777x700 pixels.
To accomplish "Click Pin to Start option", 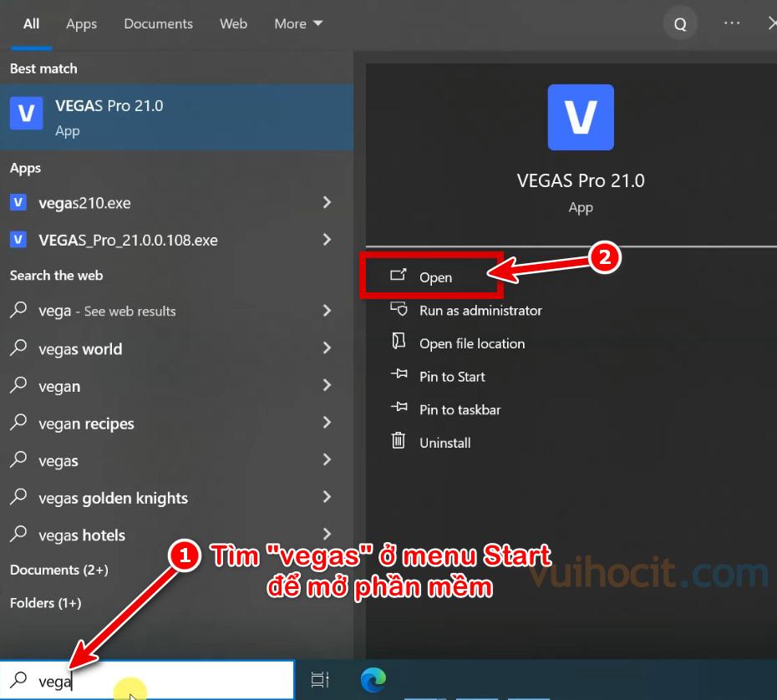I will click(x=451, y=377).
